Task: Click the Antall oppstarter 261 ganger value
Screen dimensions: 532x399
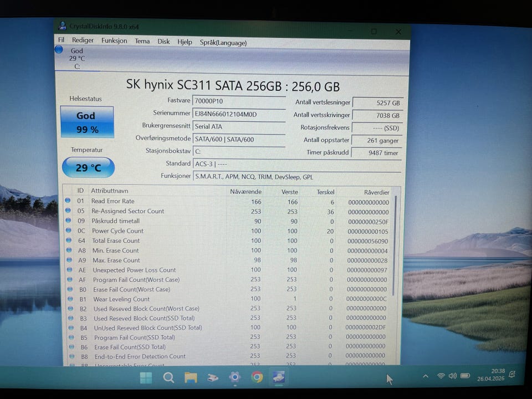Action: pos(377,140)
